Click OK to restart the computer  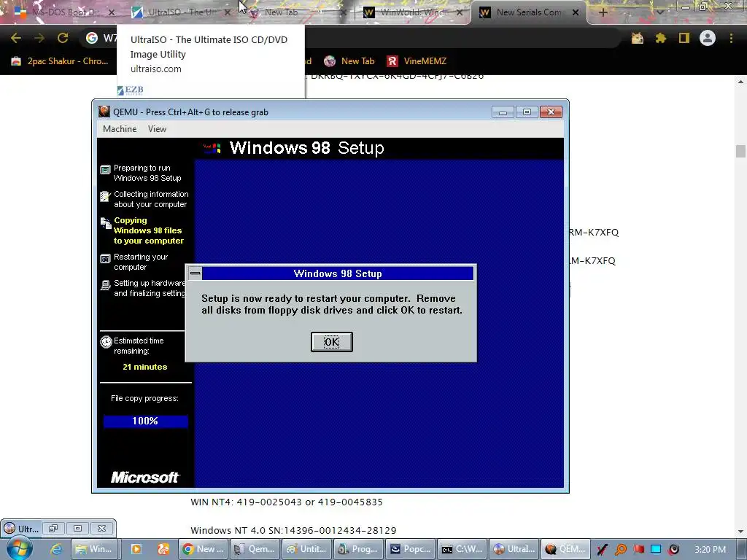[332, 342]
